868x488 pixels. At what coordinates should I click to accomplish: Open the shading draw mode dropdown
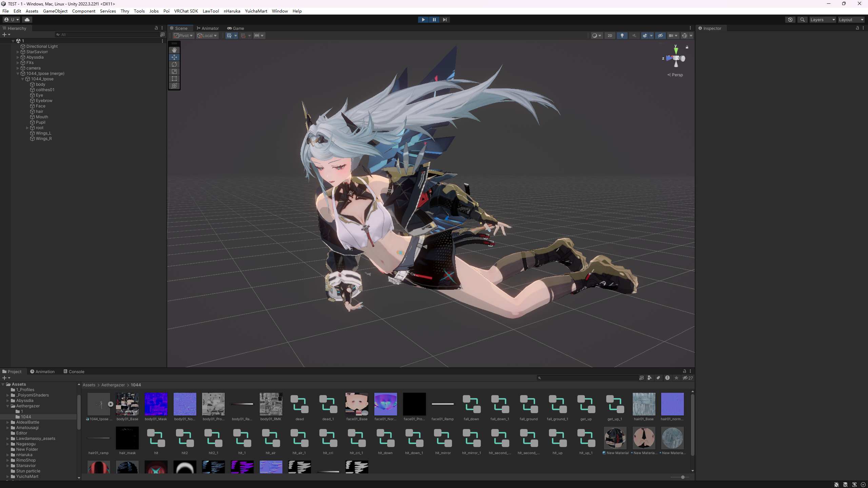(596, 36)
